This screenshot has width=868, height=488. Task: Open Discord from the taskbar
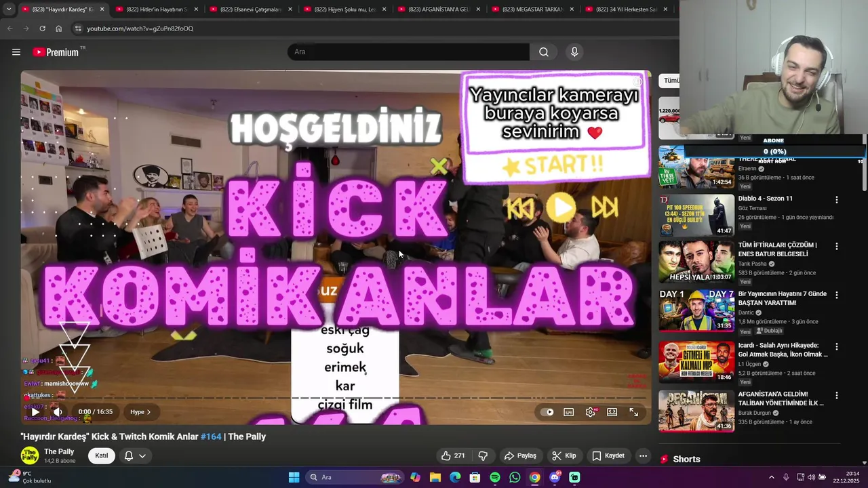555,477
